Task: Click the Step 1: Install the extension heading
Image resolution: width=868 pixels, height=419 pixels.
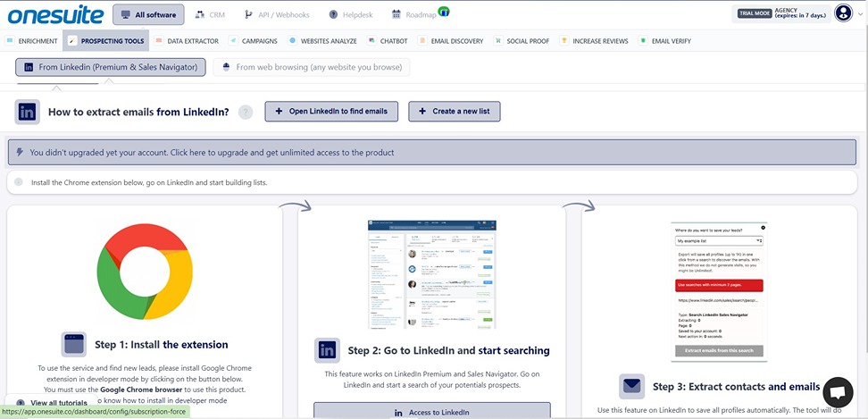Action: pos(161,344)
